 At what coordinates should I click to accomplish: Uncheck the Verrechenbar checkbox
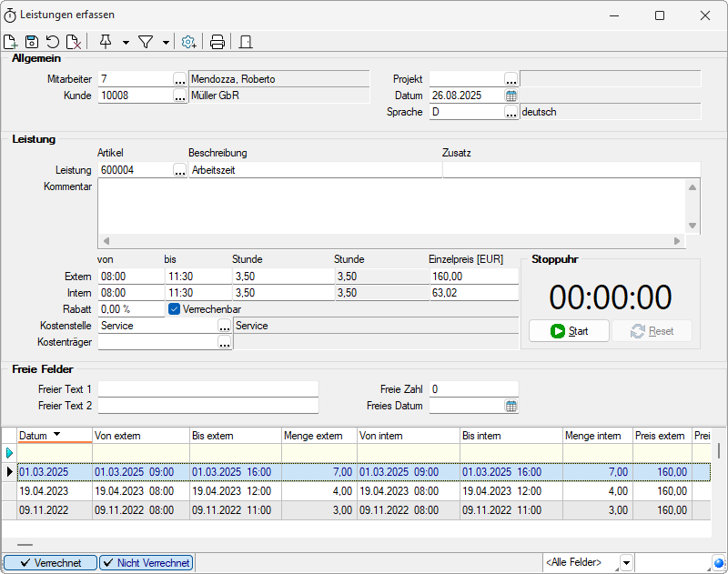tap(175, 309)
